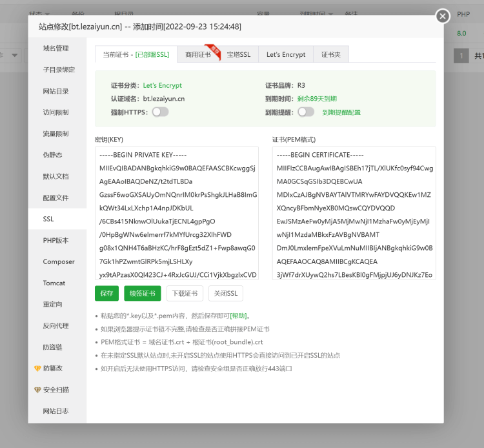
Task: Click the 续签证书 renew button
Action: (x=143, y=293)
